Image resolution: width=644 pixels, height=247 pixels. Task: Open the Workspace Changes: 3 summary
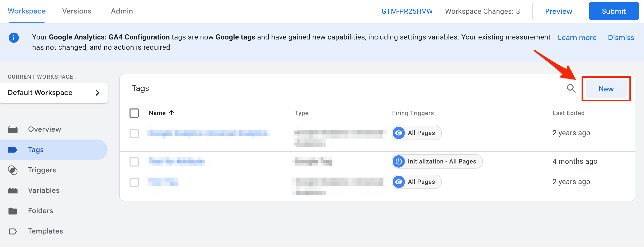[x=482, y=11]
